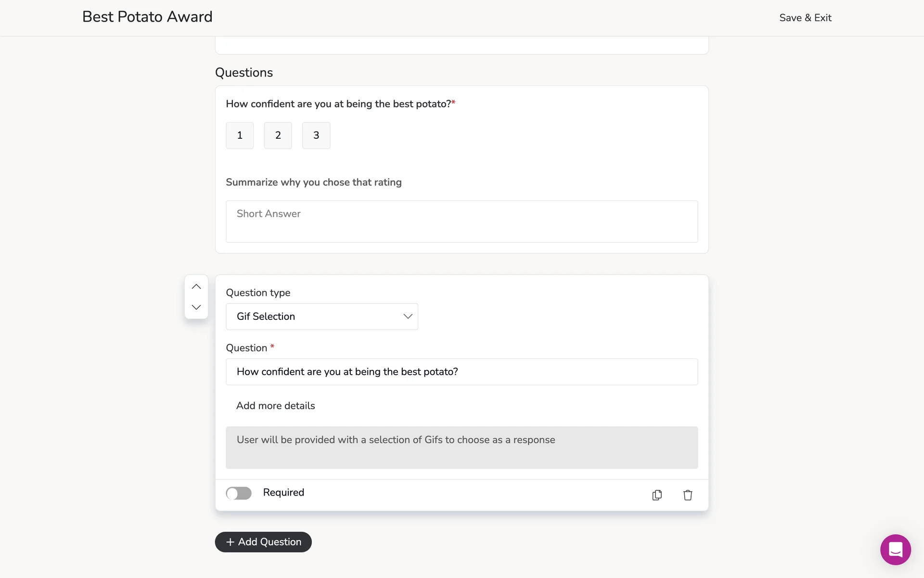Click the Short Answer text box
This screenshot has width=924, height=578.
(x=462, y=222)
